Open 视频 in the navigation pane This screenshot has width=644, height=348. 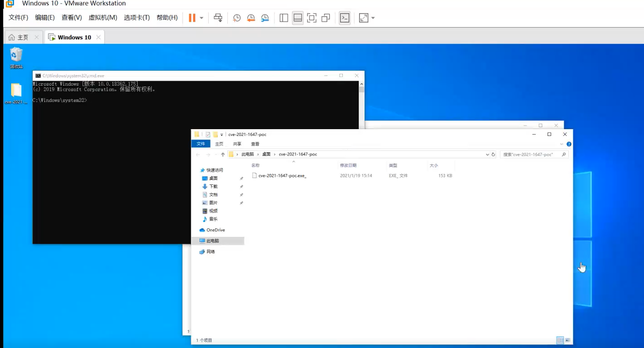coord(213,211)
